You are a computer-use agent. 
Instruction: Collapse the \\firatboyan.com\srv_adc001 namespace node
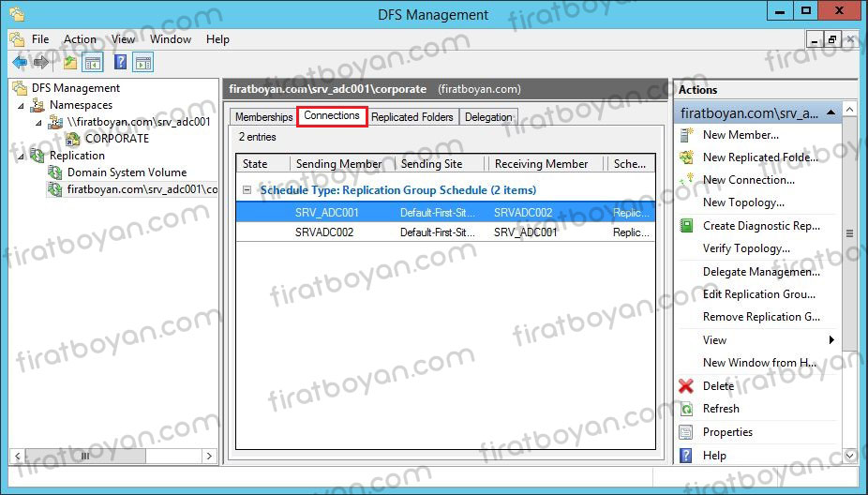click(38, 123)
